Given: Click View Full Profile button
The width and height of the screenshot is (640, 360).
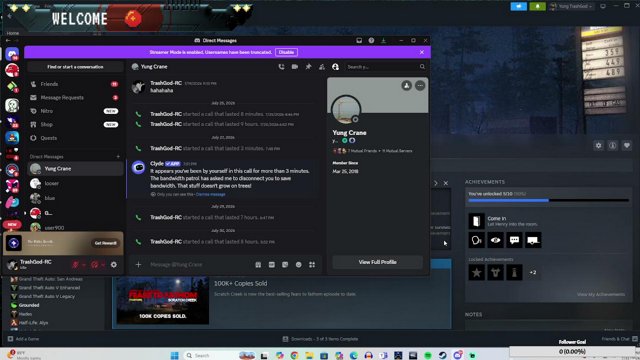Looking at the screenshot, I should click(378, 262).
